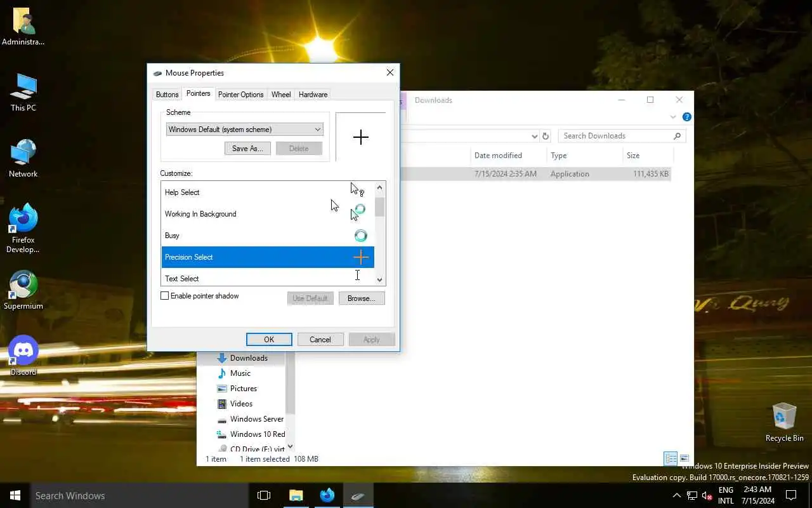
Task: Open Music in Explorer navigation pane
Action: point(240,373)
